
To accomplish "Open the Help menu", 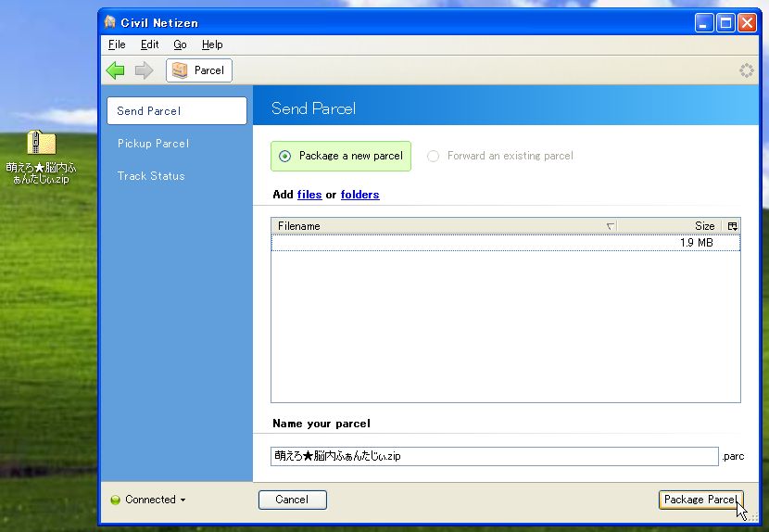I will [x=212, y=44].
